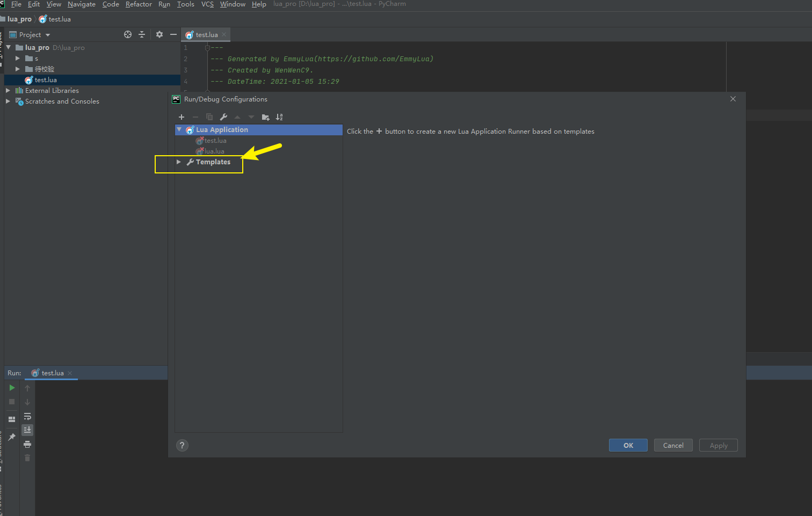812x516 pixels.
Task: Locate current file with the target icon
Action: (128, 34)
